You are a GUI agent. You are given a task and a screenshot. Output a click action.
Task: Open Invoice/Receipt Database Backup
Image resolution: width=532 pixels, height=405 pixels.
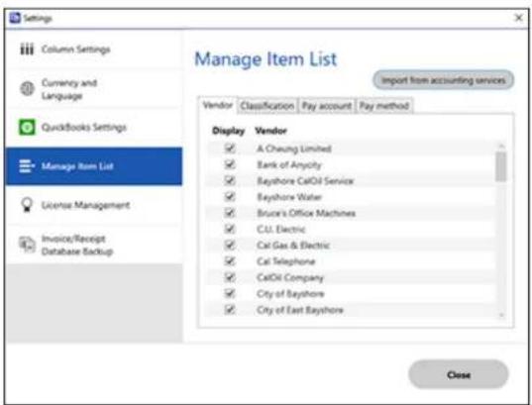[94, 245]
